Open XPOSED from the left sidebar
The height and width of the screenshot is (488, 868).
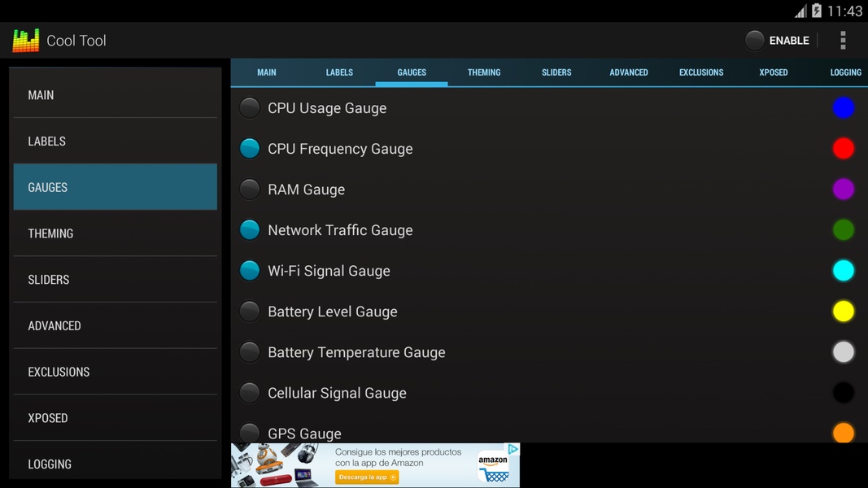[116, 418]
